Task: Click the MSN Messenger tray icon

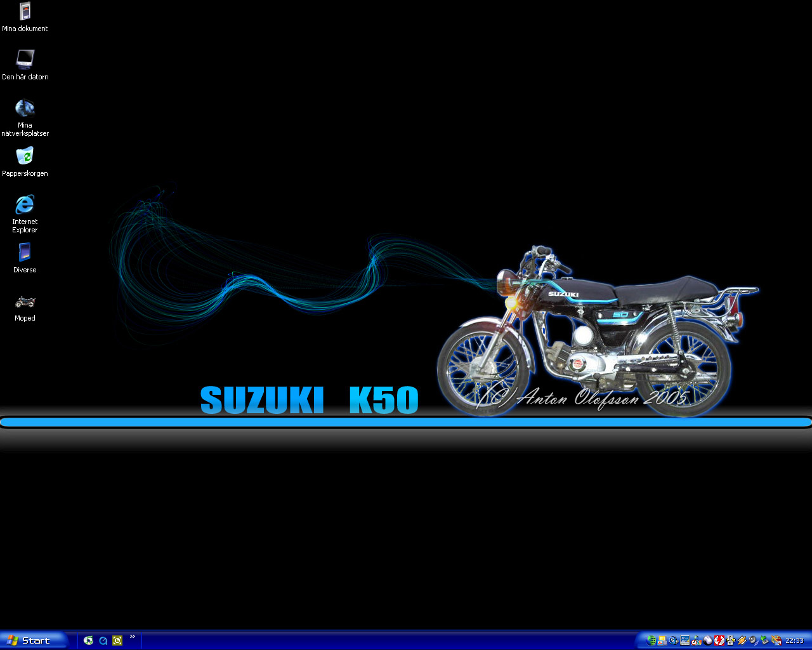Action: 696,640
